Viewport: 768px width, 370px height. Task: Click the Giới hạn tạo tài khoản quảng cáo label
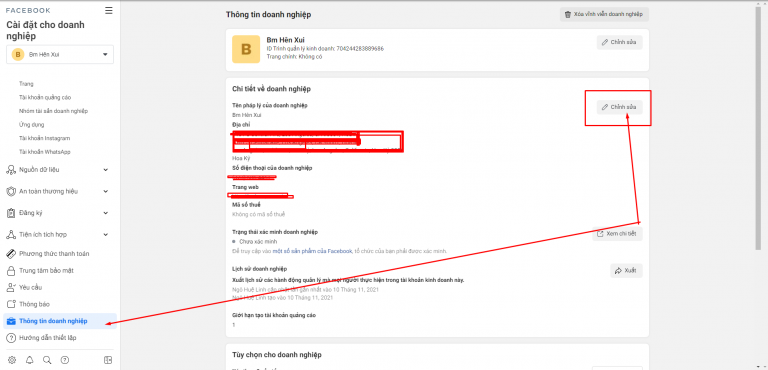274,315
